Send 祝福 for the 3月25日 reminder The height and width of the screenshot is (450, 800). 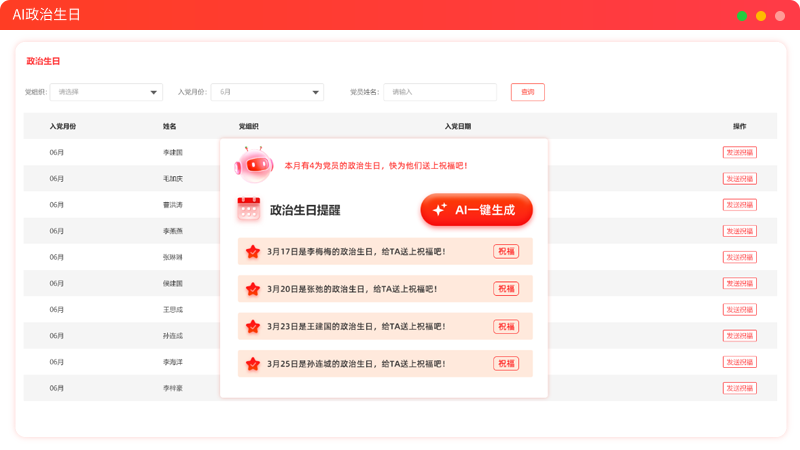tap(506, 364)
